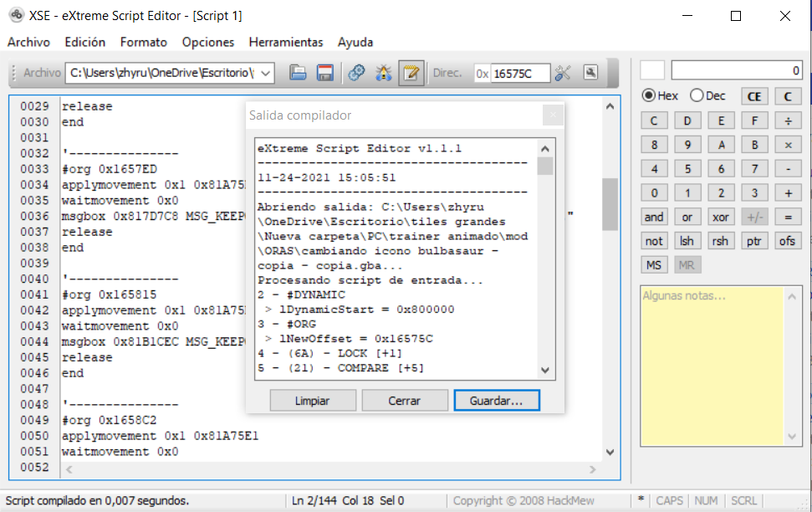Toggle the notepad icon in the toolbar
Screen dimensions: 812x512
point(411,74)
